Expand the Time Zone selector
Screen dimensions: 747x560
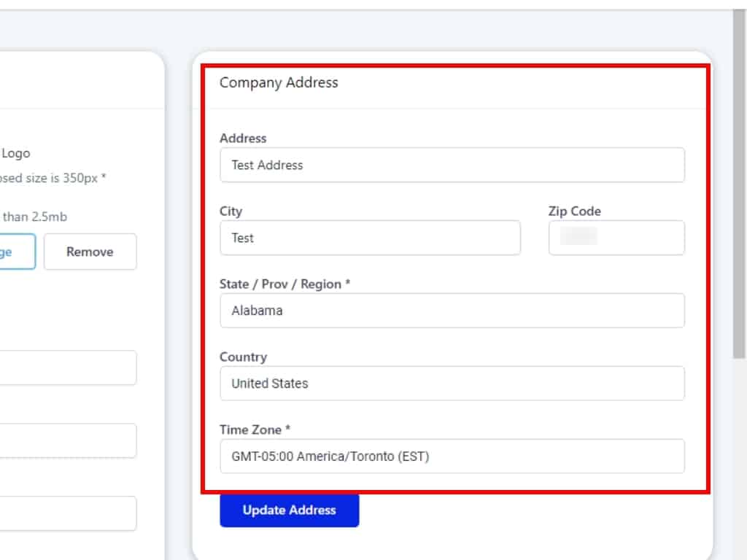click(x=452, y=456)
